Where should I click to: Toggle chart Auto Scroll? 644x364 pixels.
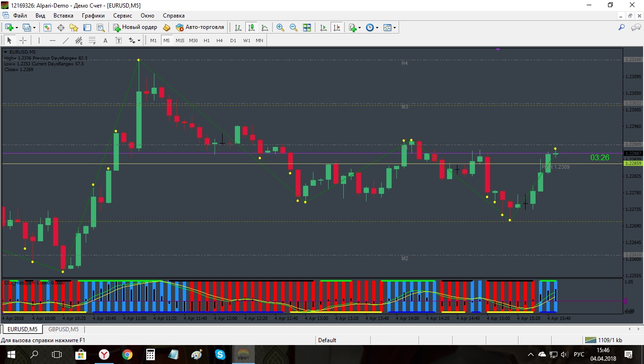323,27
